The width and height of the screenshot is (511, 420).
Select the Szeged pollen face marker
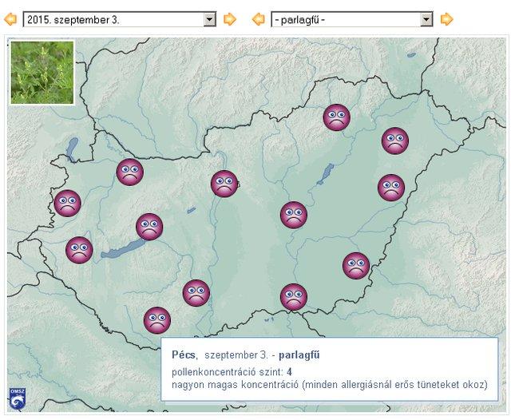pos(294,297)
